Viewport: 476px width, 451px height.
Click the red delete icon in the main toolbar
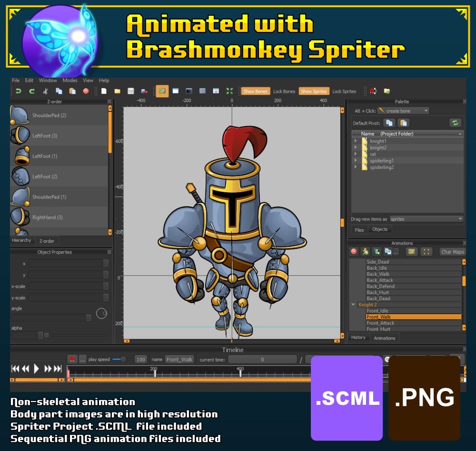[86, 91]
